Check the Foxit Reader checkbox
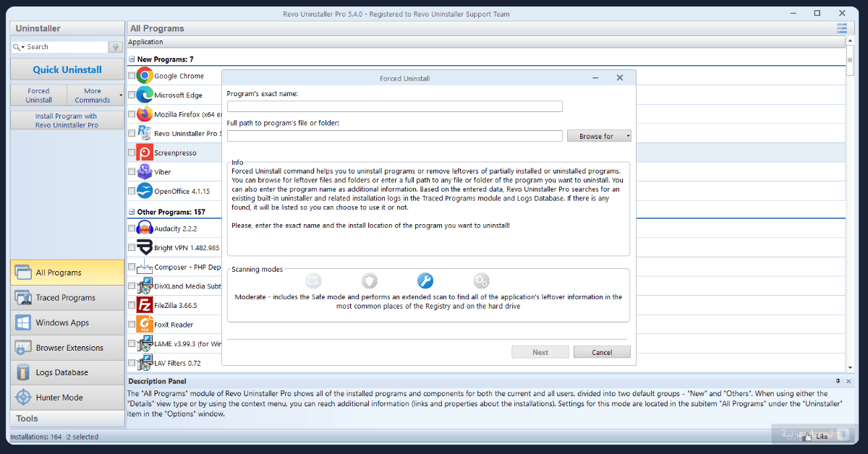 [131, 324]
